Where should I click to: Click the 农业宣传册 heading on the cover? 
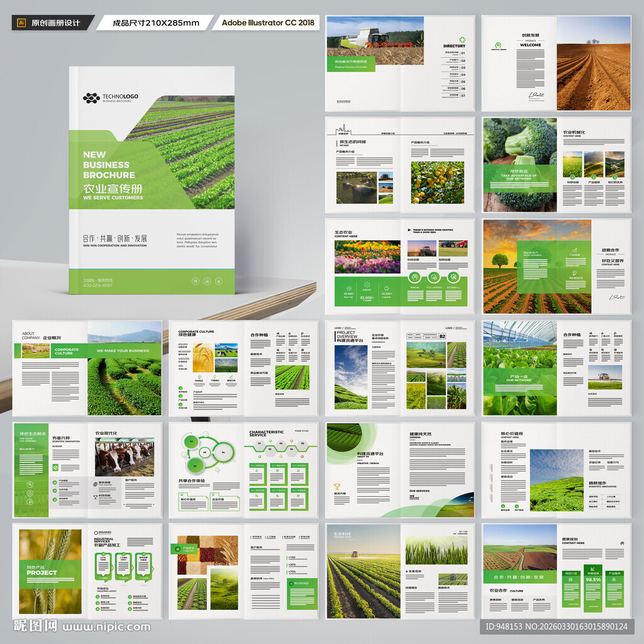[x=113, y=189]
